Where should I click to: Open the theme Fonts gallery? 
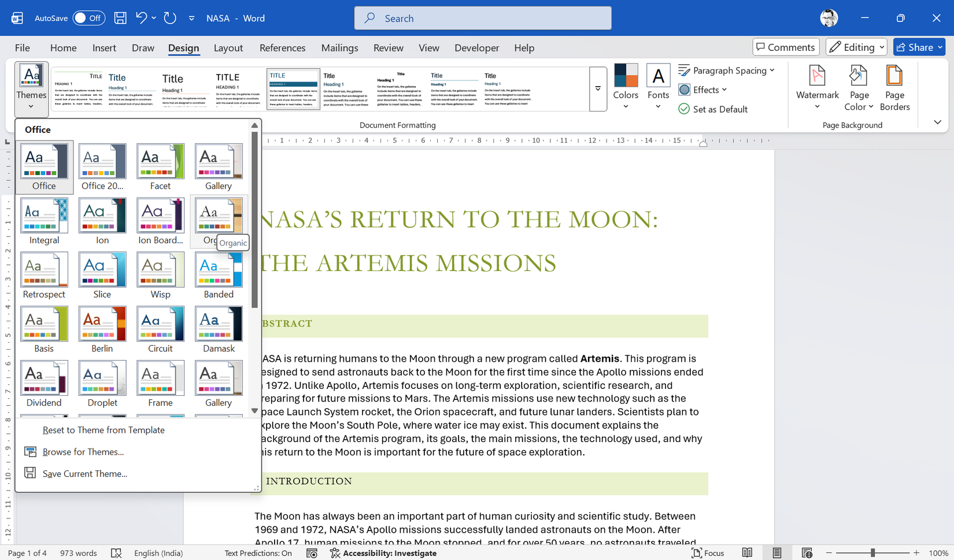tap(657, 88)
